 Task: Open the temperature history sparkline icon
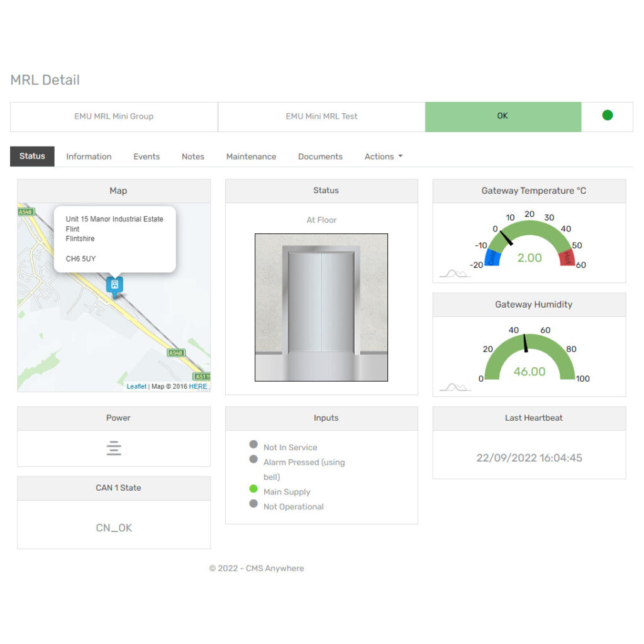click(455, 274)
